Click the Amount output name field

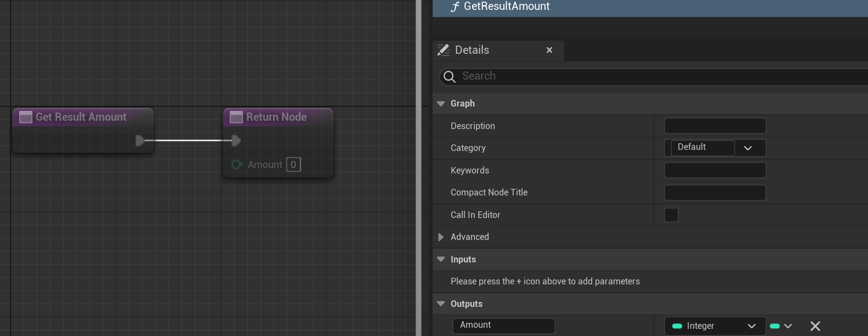tap(503, 326)
